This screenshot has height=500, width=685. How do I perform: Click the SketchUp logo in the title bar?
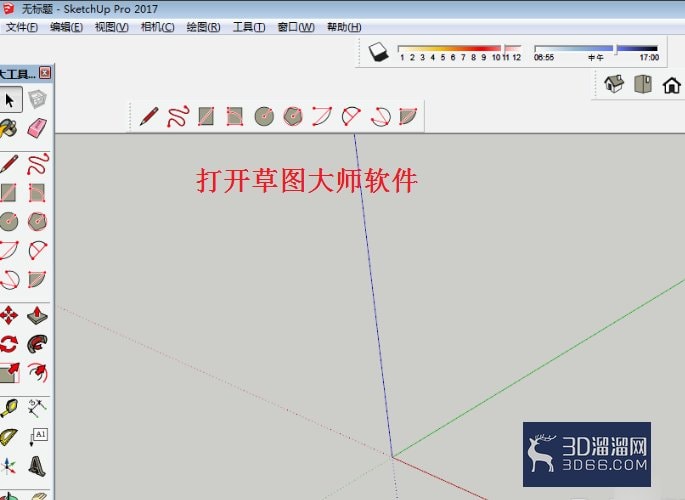[8, 8]
